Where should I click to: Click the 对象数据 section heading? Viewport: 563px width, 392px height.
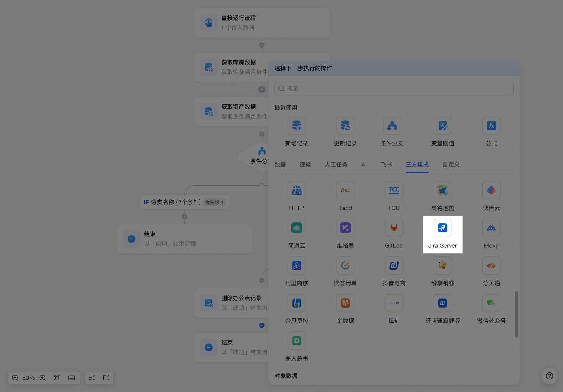(286, 376)
